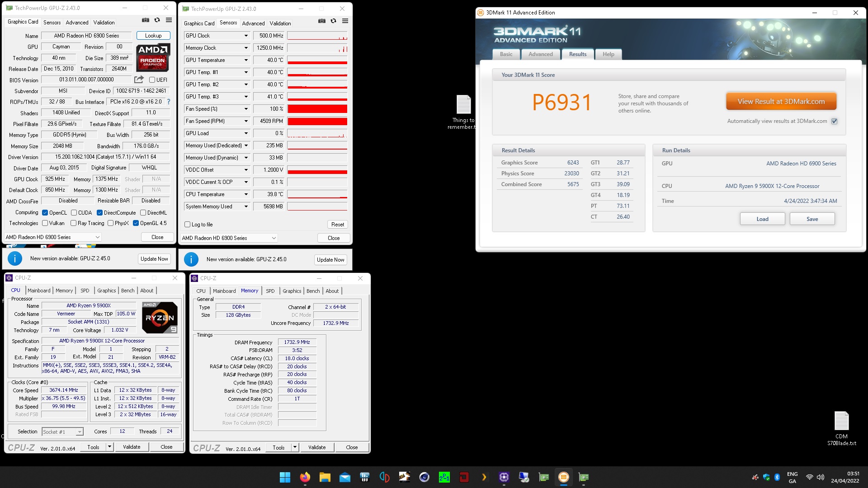This screenshot has width=868, height=488.
Task: Switch to Advanced tab in 3DMark 11
Action: (541, 54)
